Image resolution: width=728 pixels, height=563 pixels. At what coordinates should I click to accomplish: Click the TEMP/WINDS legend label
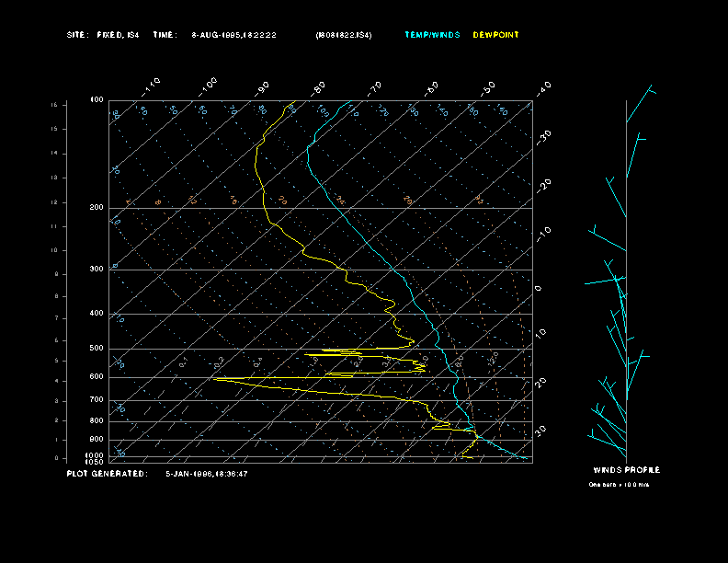pyautogui.click(x=432, y=35)
